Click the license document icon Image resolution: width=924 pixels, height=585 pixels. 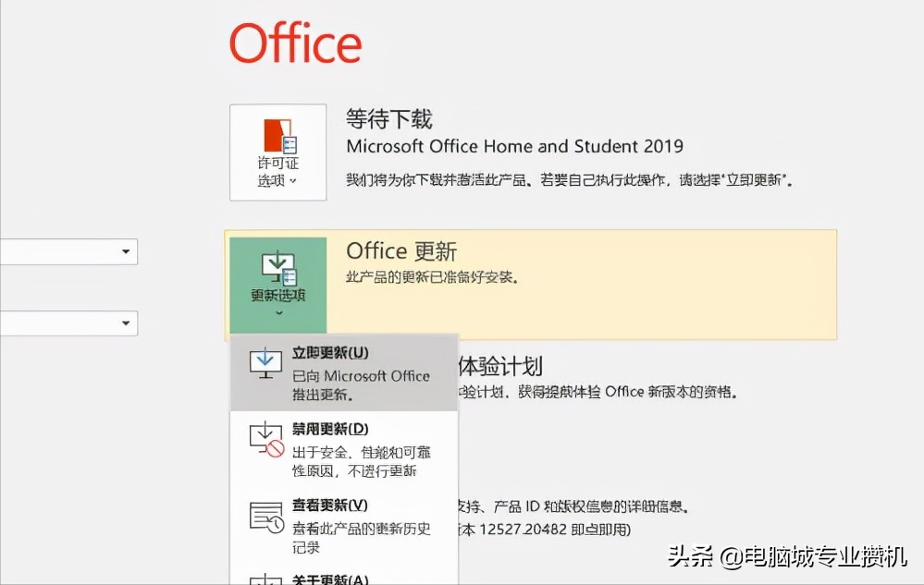tap(279, 136)
